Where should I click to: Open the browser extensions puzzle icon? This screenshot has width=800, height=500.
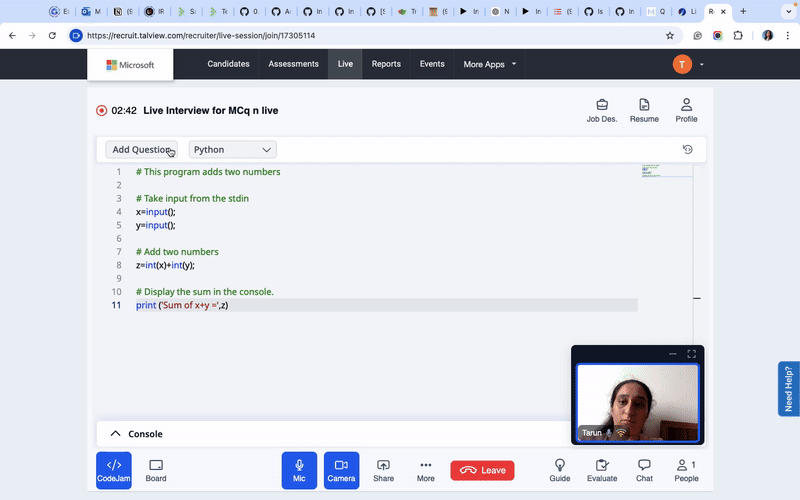(738, 36)
